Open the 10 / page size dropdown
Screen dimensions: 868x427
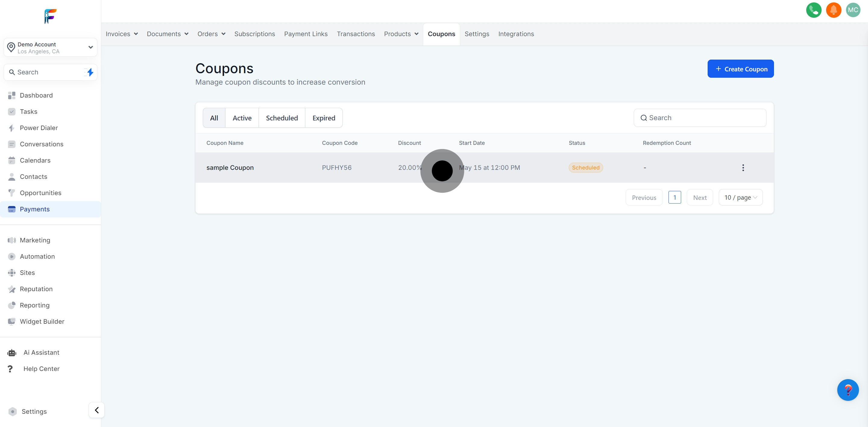pyautogui.click(x=740, y=198)
